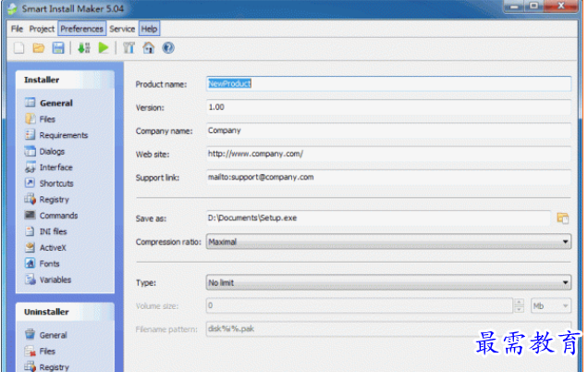Create a new project with toolbar icon
This screenshot has height=372, width=588.
point(18,48)
